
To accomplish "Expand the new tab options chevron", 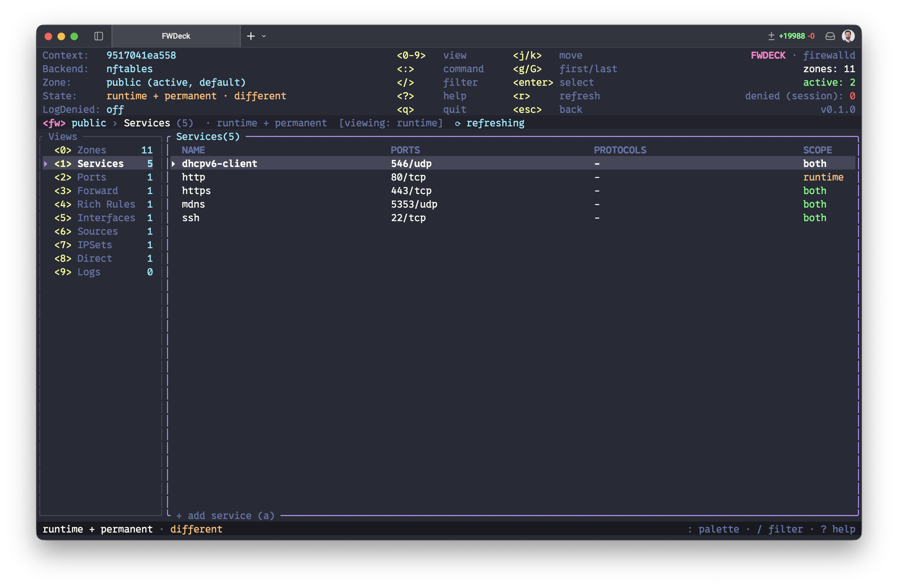I will pyautogui.click(x=264, y=36).
